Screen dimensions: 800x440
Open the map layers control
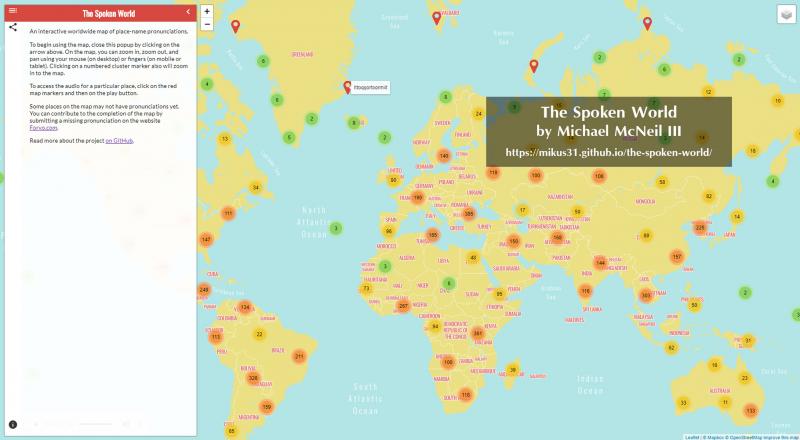[785, 14]
